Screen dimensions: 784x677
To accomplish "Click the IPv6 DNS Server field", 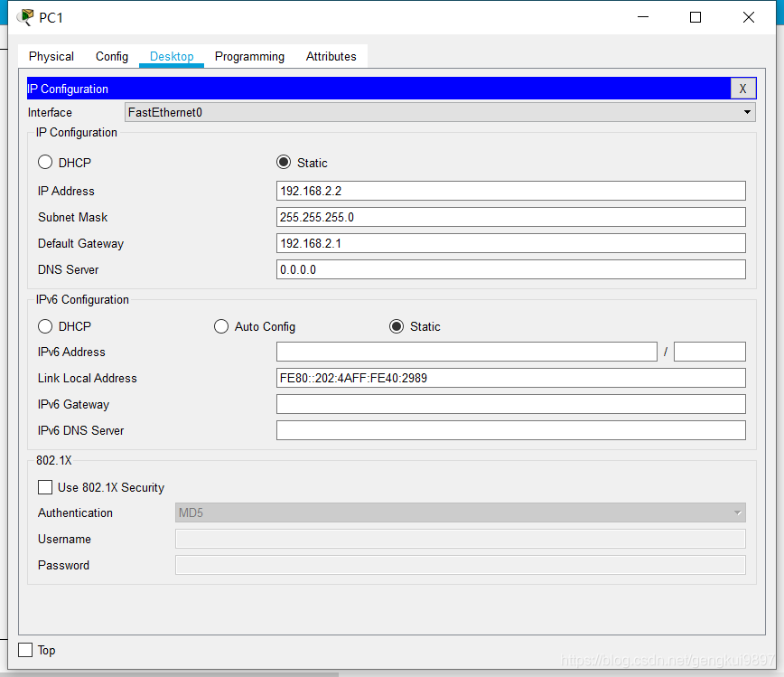I will (510, 430).
